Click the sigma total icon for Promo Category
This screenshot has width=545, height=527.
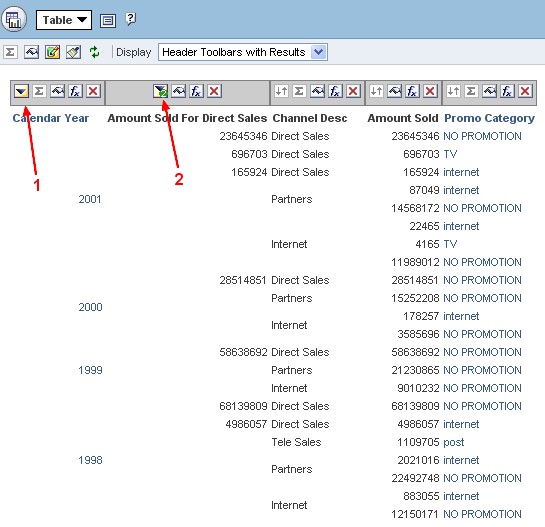[x=471, y=91]
